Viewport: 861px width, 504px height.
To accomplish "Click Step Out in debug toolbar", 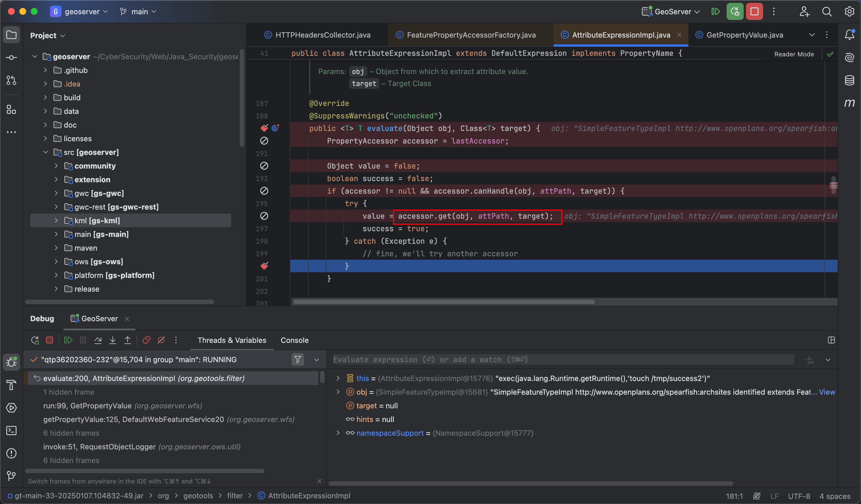I will 128,340.
